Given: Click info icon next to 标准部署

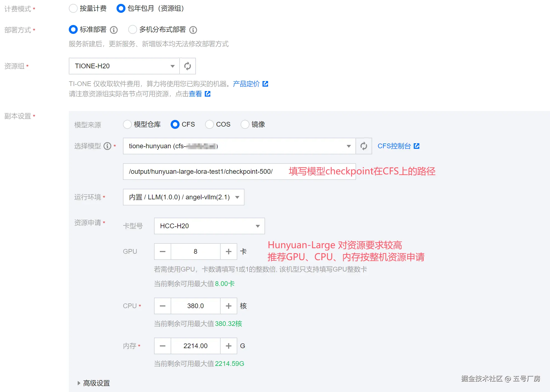Looking at the screenshot, I should tap(114, 30).
